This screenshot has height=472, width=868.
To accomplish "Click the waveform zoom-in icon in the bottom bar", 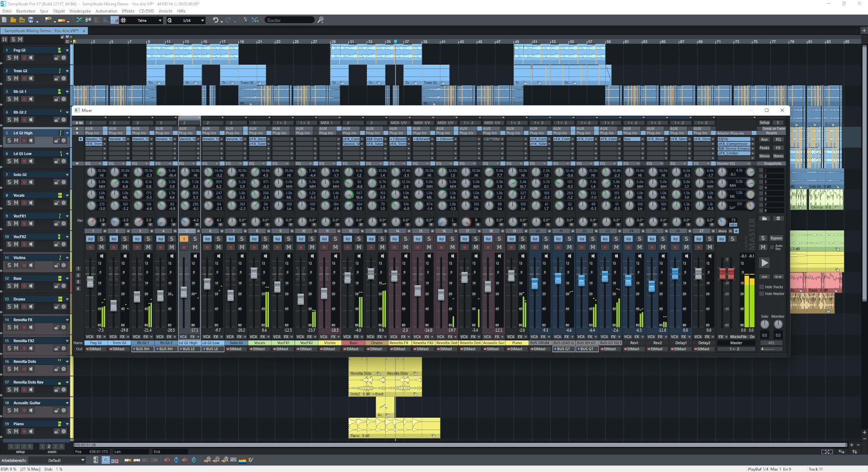I will [x=208, y=460].
